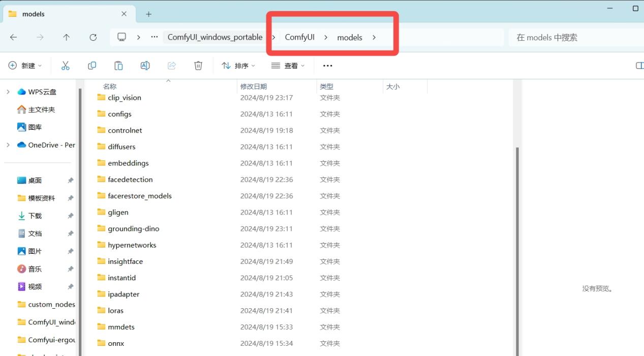Select the facerestore_models folder
644x356 pixels.
pyautogui.click(x=140, y=196)
